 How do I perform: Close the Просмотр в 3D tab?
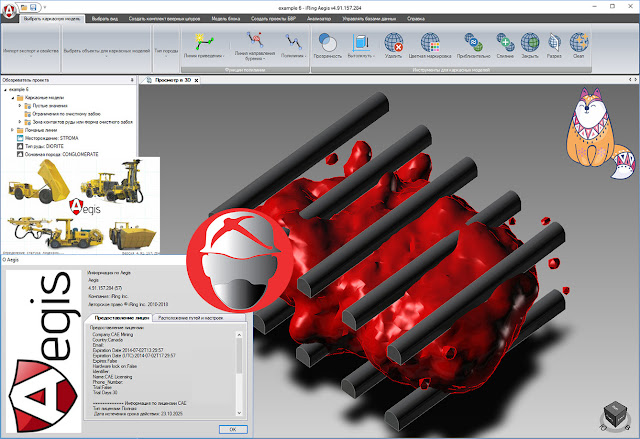(196, 80)
